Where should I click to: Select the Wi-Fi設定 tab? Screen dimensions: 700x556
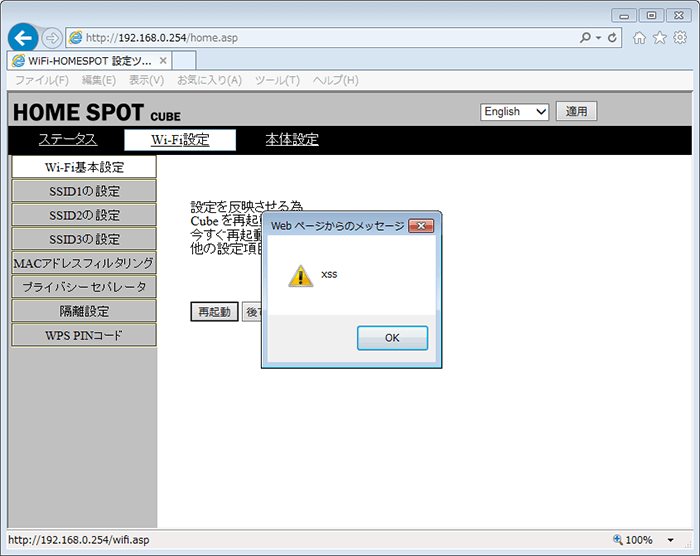(x=180, y=140)
